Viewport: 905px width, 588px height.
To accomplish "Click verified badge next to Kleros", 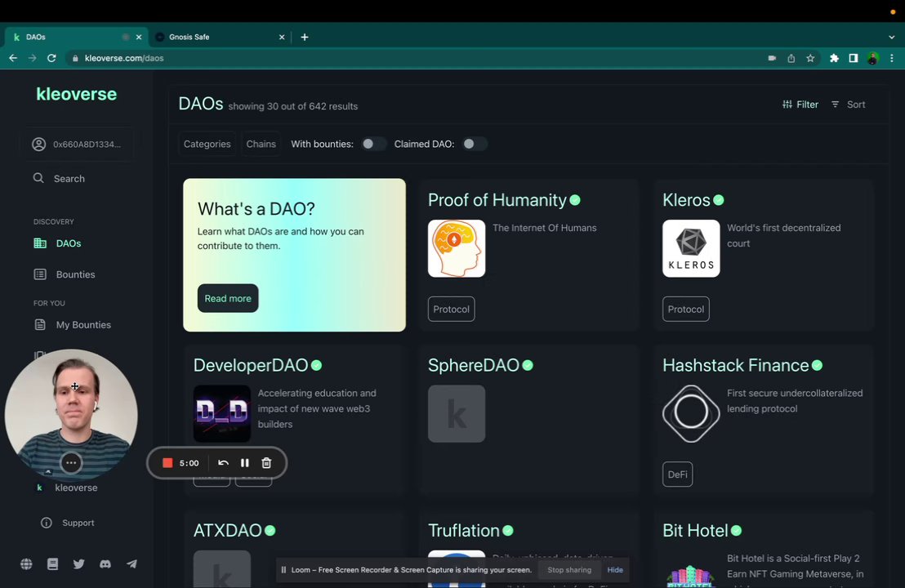I will [x=719, y=200].
